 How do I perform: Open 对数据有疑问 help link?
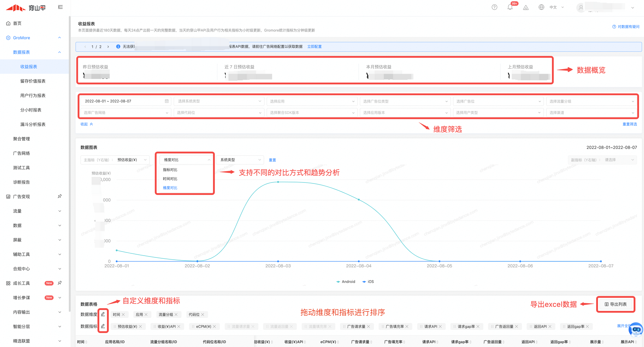tap(626, 26)
